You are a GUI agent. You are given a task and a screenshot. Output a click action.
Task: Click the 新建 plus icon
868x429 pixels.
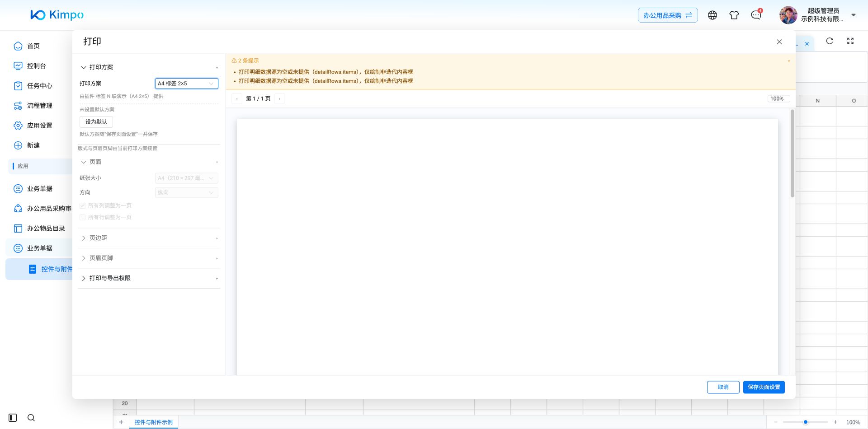click(x=18, y=145)
